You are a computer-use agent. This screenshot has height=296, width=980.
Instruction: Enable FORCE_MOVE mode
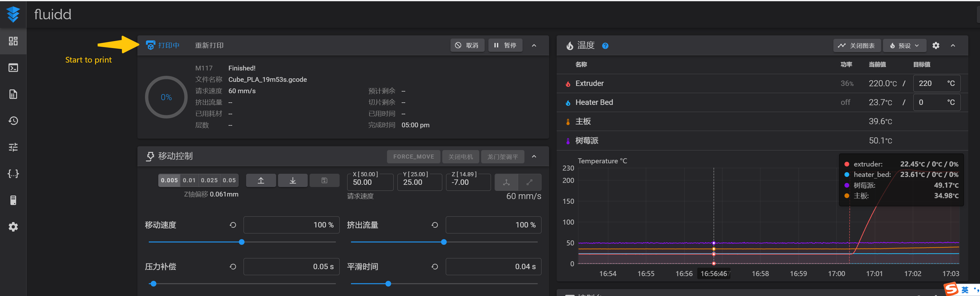413,156
